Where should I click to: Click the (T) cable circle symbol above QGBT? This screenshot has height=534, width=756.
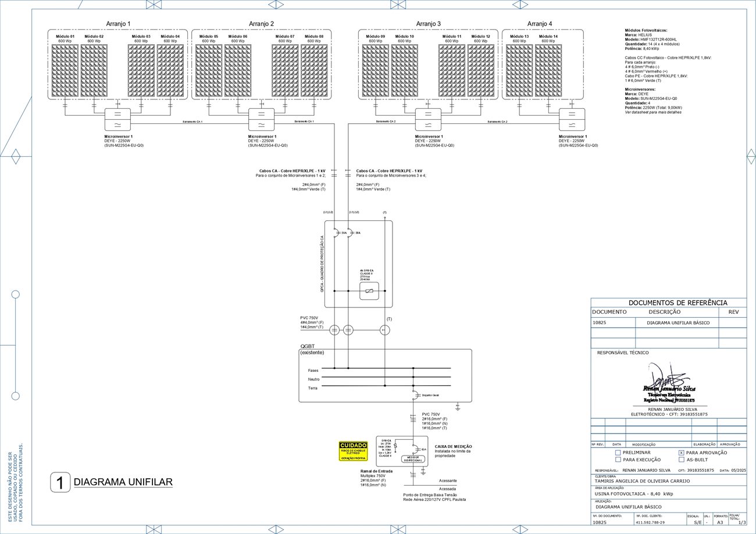click(384, 330)
